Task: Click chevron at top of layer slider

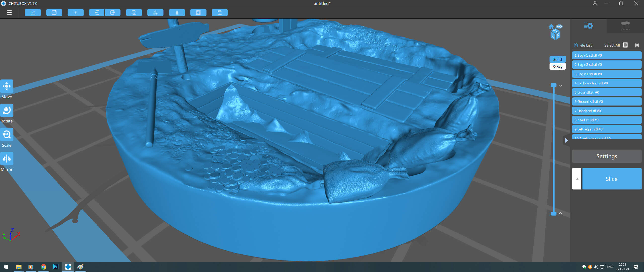Action: [561, 86]
